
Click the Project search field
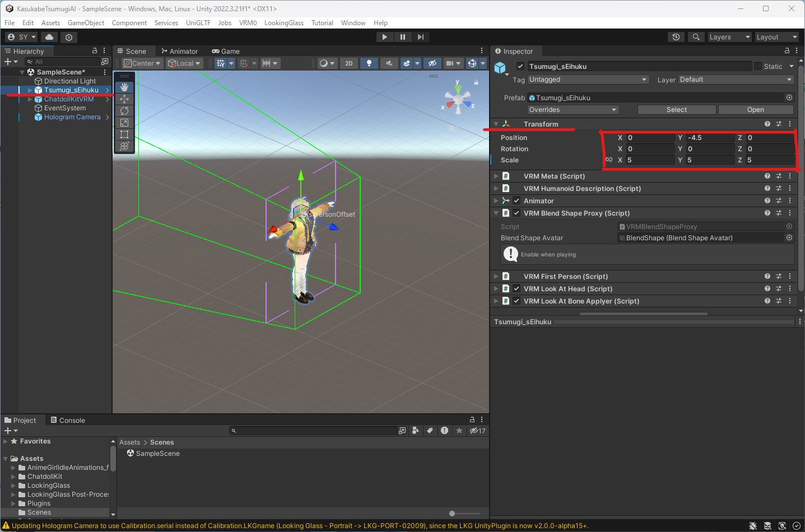pos(314,431)
